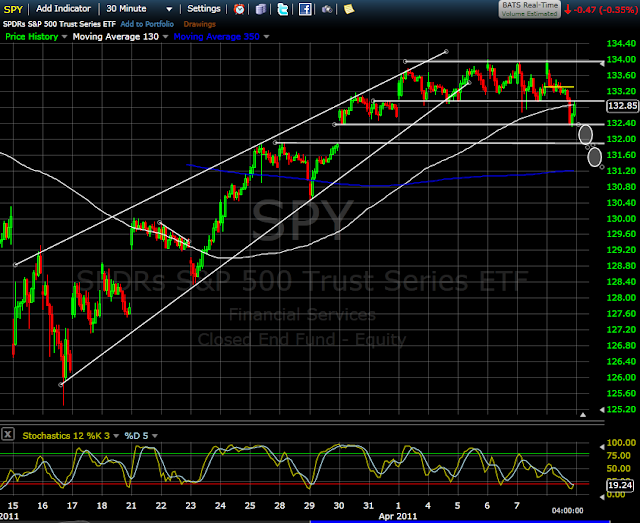The height and width of the screenshot is (523, 640).
Task: Expand the Price History options arrow
Action: click(x=64, y=37)
